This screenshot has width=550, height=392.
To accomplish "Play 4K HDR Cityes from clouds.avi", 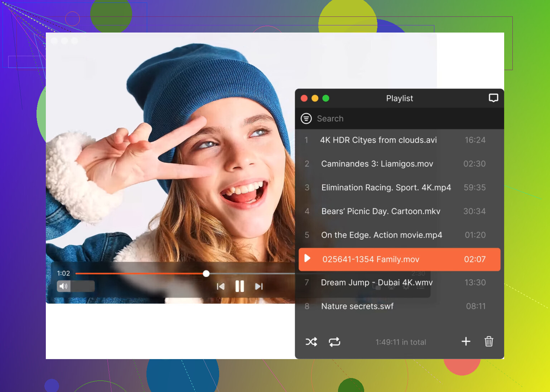I will pyautogui.click(x=399, y=140).
